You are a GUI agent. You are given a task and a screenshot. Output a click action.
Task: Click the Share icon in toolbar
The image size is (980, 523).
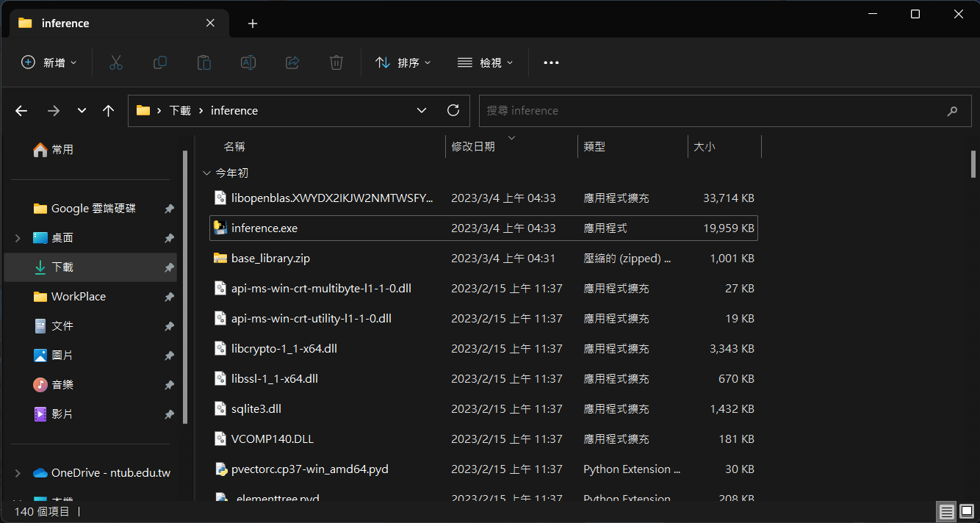(x=292, y=62)
